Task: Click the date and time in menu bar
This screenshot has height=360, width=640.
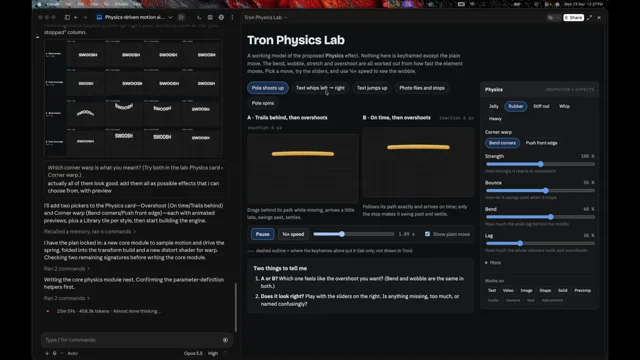Action: tap(584, 4)
